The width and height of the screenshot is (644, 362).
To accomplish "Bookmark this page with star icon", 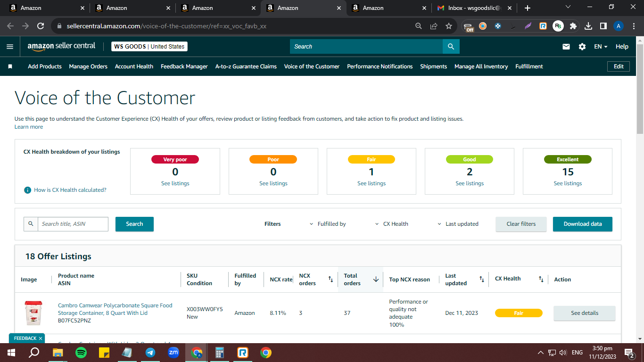I will click(x=449, y=26).
